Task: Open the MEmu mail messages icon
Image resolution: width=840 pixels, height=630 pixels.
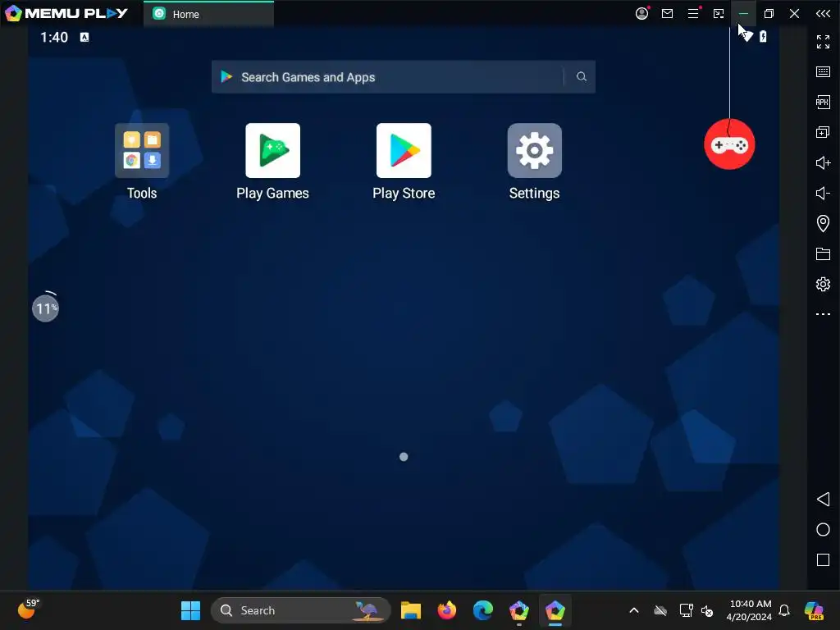Action: point(667,13)
